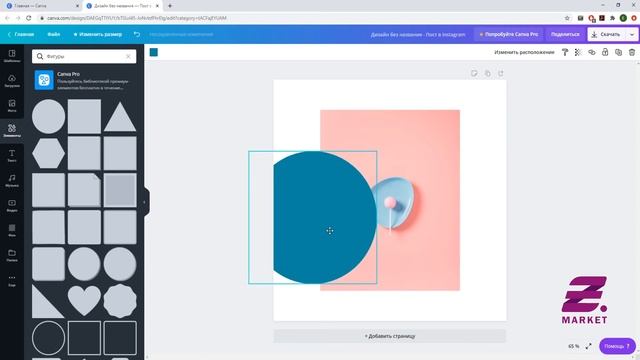Open the Изменить размер resize menu
Screen dimensions: 640x360
[x=98, y=34]
